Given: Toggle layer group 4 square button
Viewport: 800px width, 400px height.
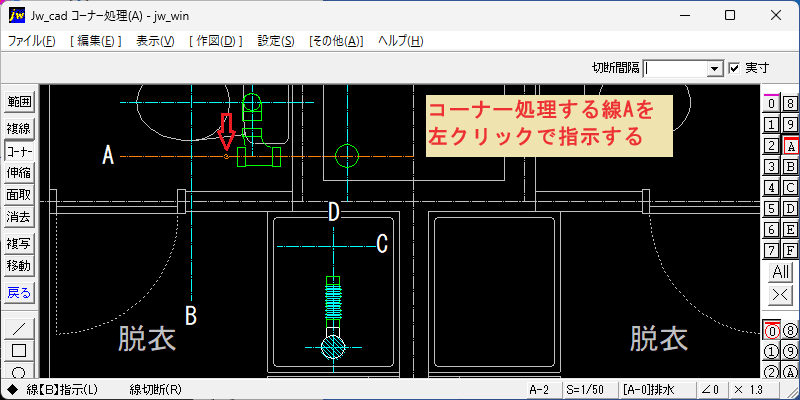Looking at the screenshot, I should 771,187.
